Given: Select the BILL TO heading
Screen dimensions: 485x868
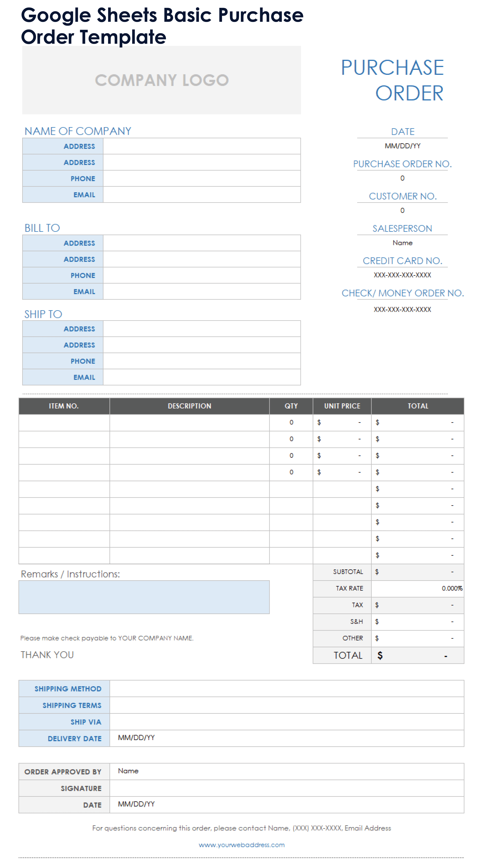Looking at the screenshot, I should (x=42, y=228).
